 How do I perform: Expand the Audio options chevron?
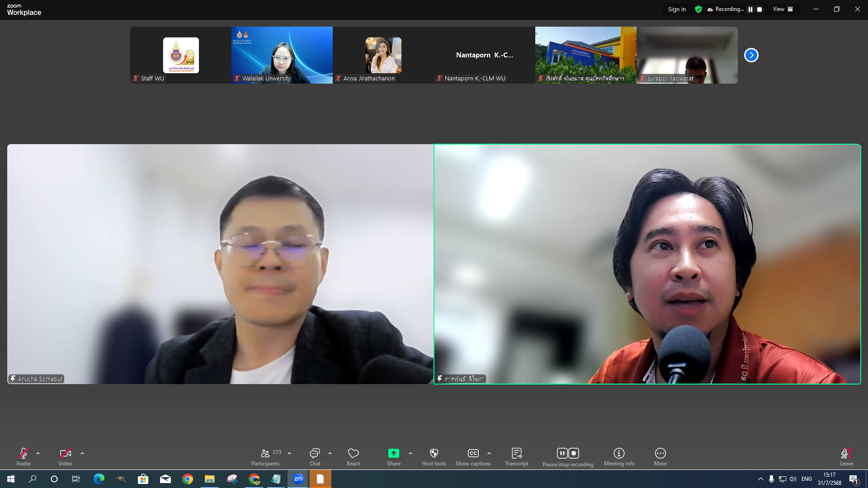[38, 453]
